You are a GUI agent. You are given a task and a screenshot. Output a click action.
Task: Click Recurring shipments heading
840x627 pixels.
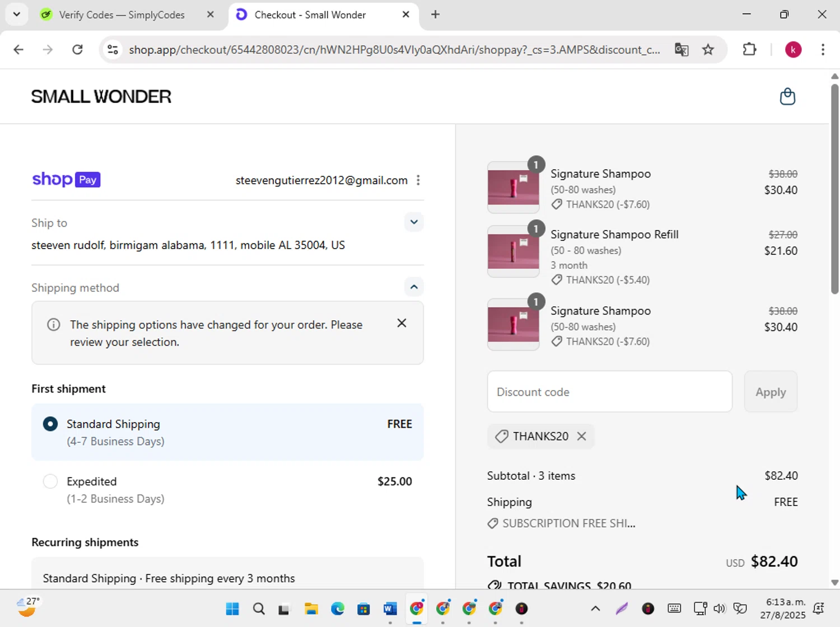(85, 542)
